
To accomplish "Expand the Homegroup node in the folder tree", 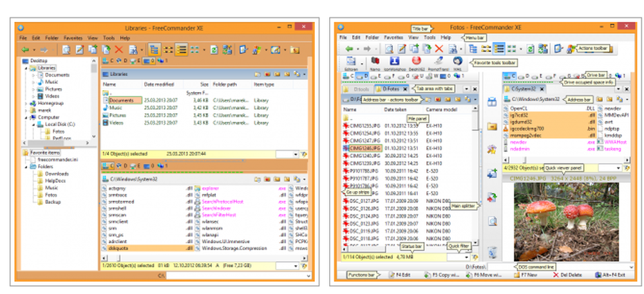I will pyautogui.click(x=26, y=103).
